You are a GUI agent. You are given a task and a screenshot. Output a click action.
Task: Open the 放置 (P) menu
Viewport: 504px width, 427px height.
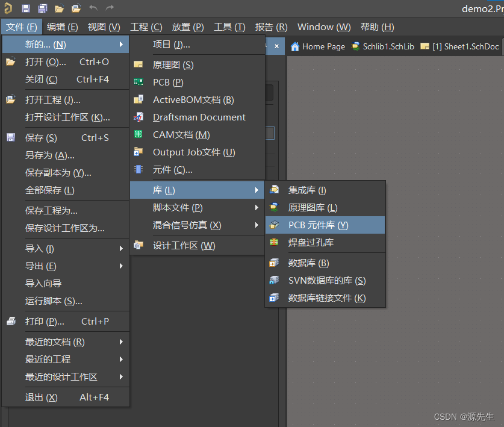(188, 26)
